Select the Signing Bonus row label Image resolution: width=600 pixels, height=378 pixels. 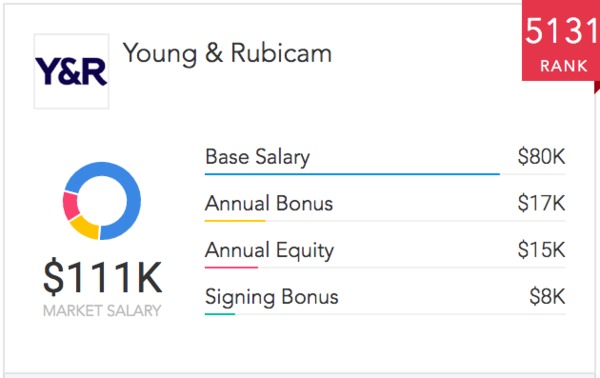[x=272, y=297]
